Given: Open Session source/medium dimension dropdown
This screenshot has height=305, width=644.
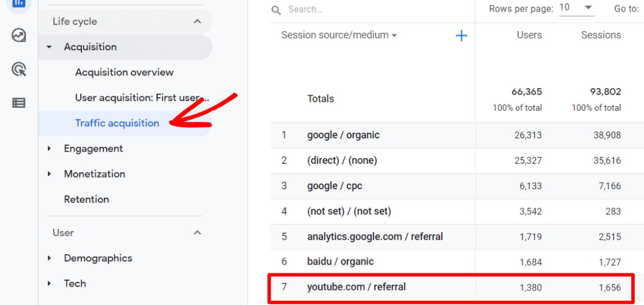Looking at the screenshot, I should tap(339, 35).
